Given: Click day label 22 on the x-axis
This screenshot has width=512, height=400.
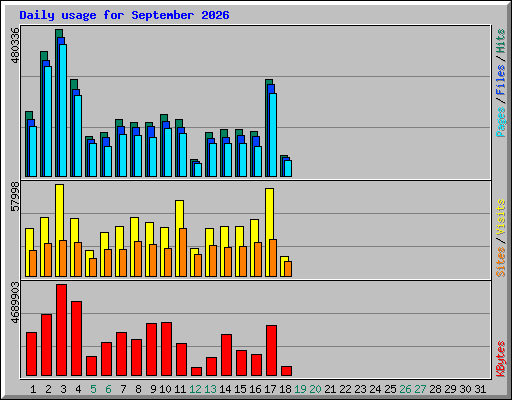Looking at the screenshot, I should [345, 389].
